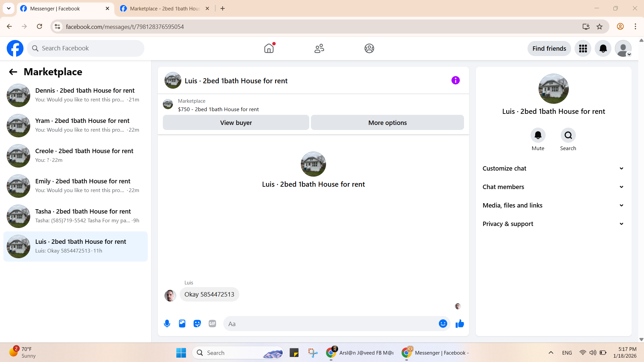Expand Privacy & support section
This screenshot has width=644, height=362.
[x=553, y=224]
